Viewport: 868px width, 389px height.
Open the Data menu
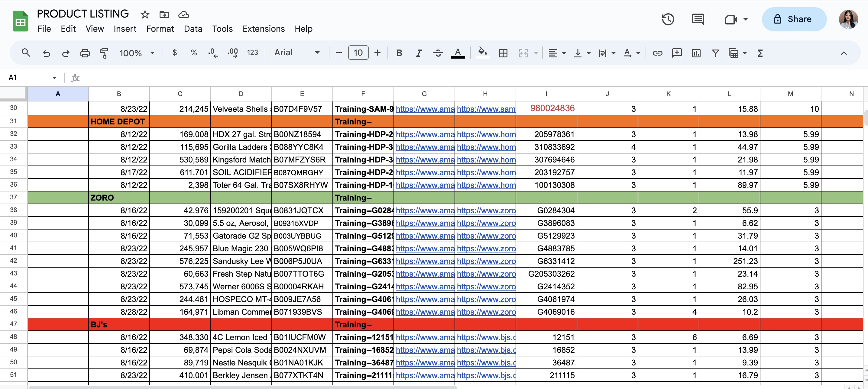click(193, 29)
